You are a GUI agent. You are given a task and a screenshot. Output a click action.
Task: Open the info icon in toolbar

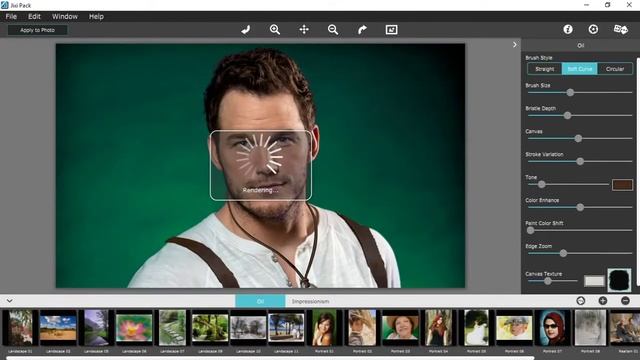point(568,29)
